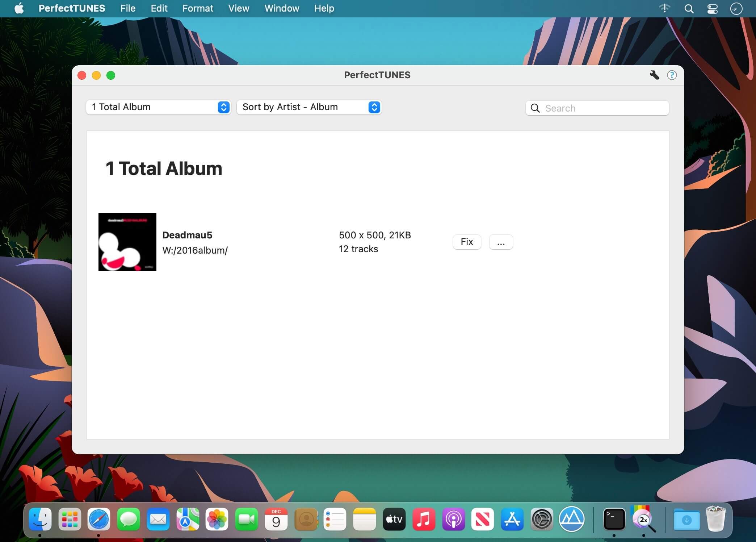The height and width of the screenshot is (542, 756).
Task: Open the File menu
Action: [x=128, y=8]
